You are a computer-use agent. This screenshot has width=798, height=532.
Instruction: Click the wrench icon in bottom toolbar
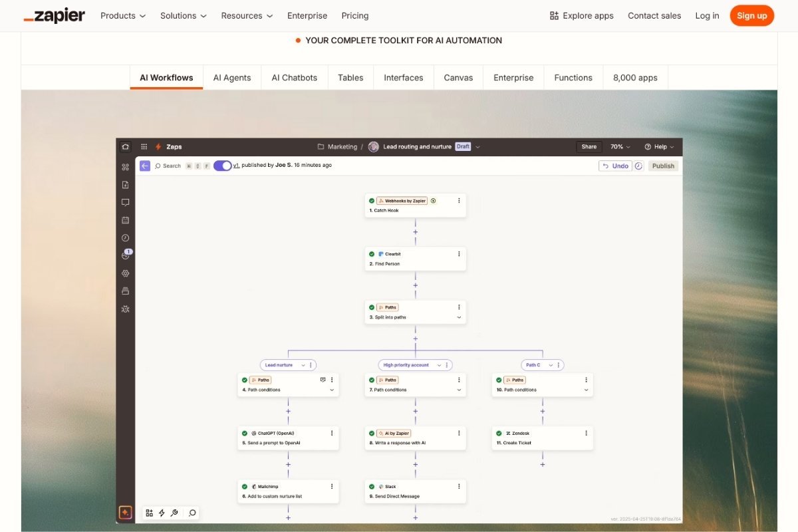pyautogui.click(x=174, y=513)
